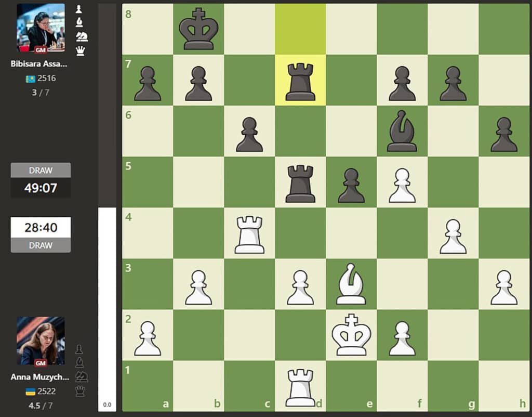The height and width of the screenshot is (417, 532).
Task: Click the highlighted empty d8 square
Action: [x=300, y=29]
